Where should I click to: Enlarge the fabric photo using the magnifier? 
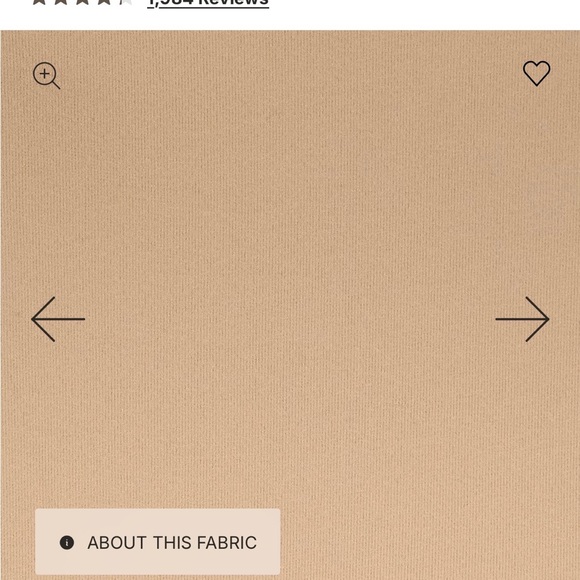(x=46, y=75)
